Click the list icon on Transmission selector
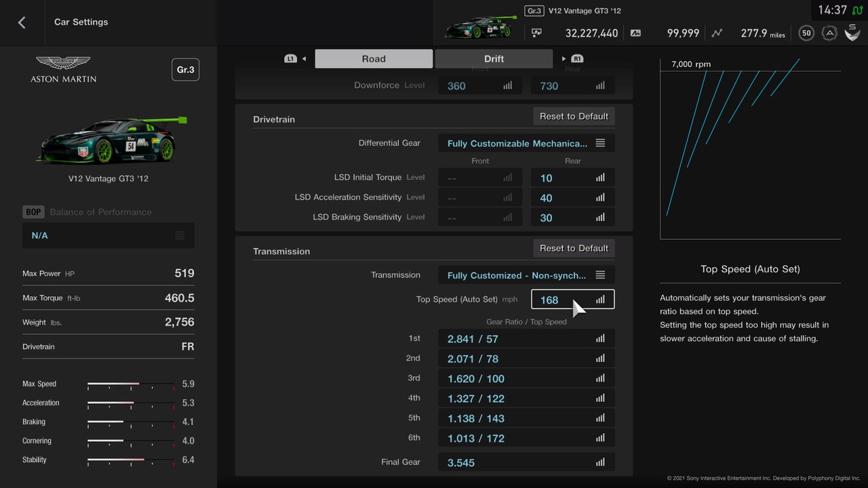 point(600,275)
